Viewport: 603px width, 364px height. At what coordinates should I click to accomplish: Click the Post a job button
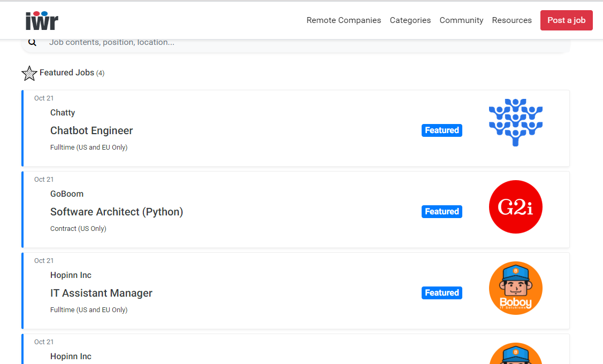567,20
